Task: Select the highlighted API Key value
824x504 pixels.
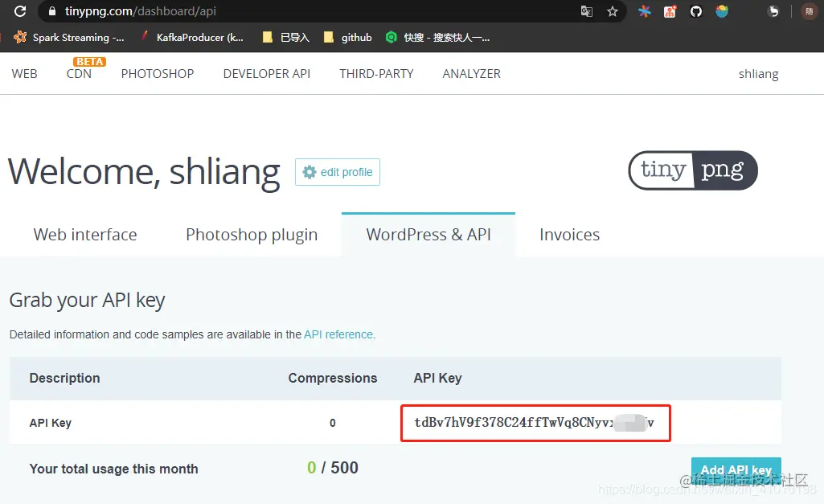Action: [x=535, y=422]
